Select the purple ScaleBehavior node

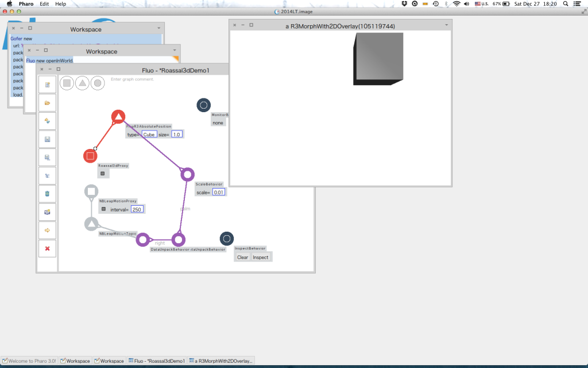(188, 174)
